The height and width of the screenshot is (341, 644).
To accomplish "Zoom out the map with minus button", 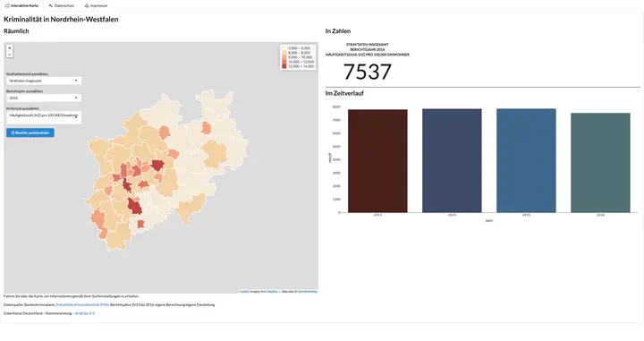I will (x=10, y=55).
